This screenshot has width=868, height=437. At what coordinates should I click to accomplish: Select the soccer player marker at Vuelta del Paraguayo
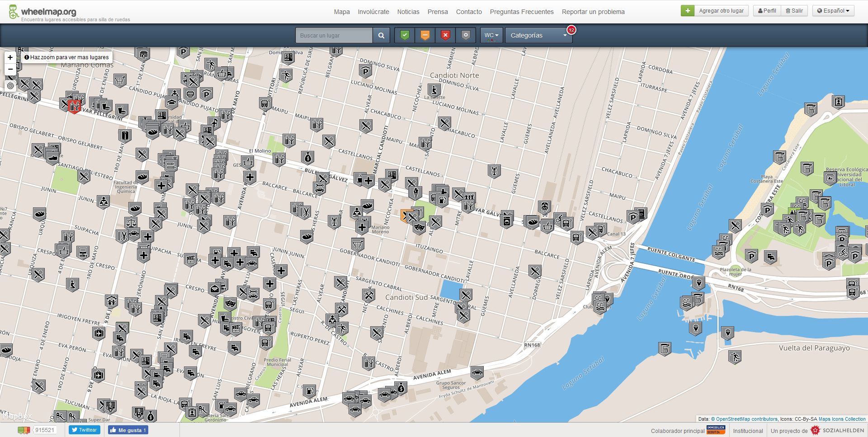click(x=735, y=357)
